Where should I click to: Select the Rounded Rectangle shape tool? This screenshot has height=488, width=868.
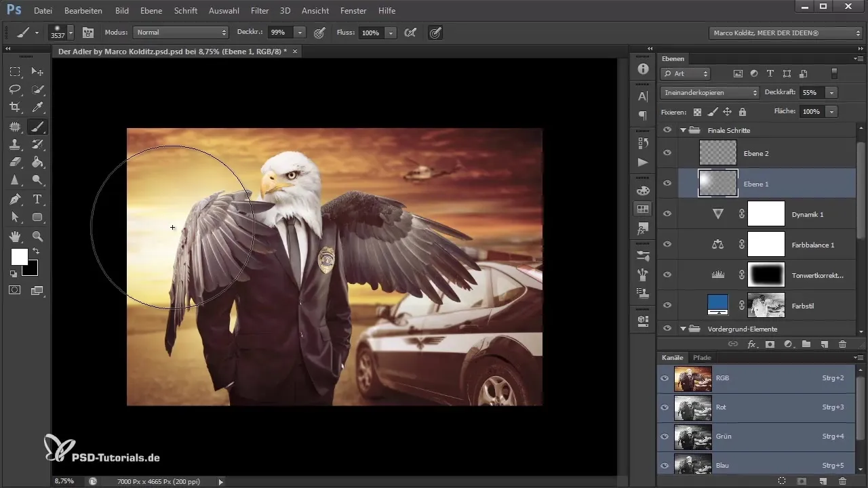tap(38, 218)
